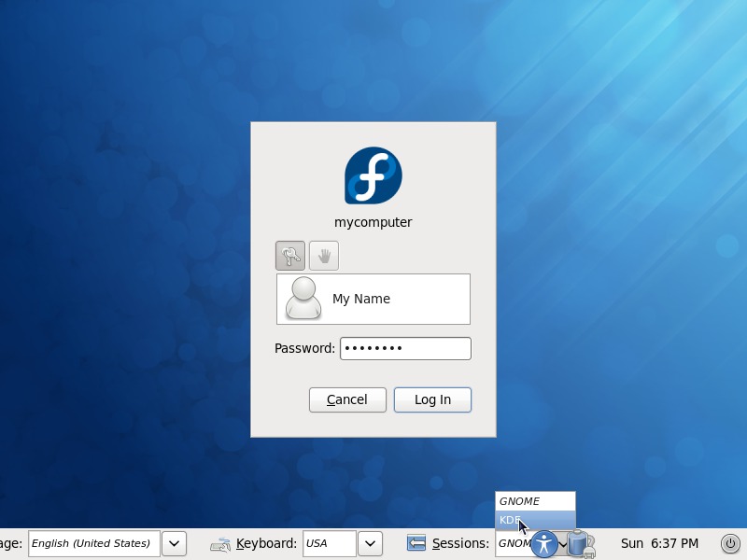Focus the Password field

pos(405,348)
